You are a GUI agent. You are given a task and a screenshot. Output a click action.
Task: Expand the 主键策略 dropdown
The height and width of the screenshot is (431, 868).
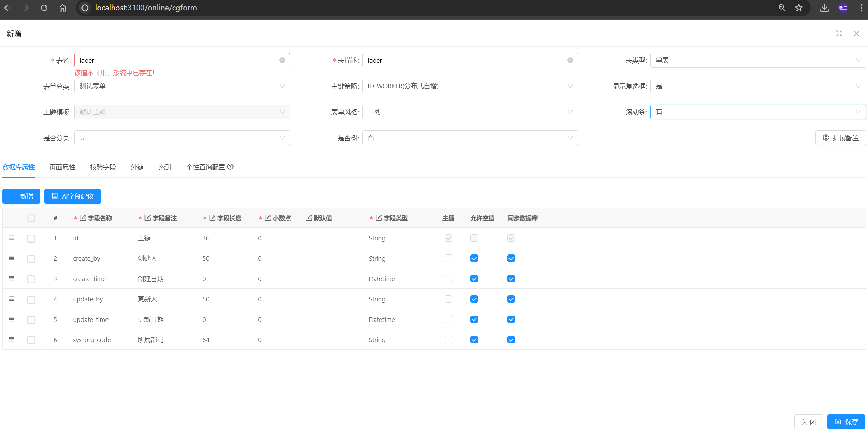pos(470,86)
